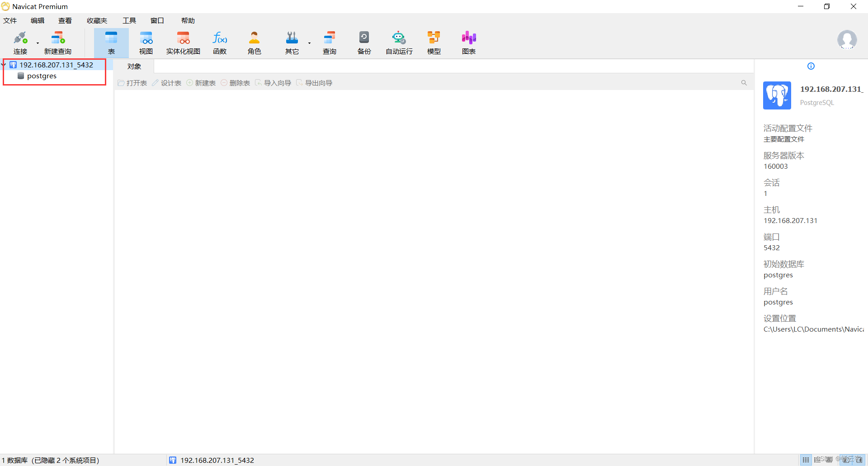Open the File (文件) menu
This screenshot has height=466, width=868.
(10, 21)
